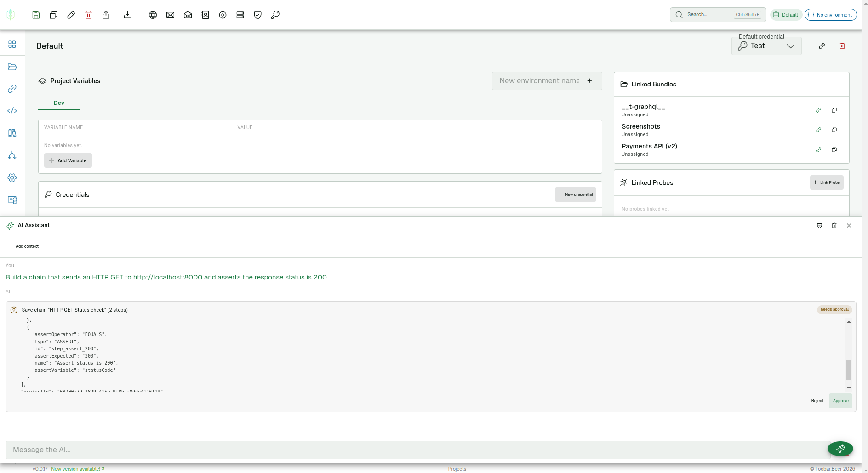This screenshot has height=473, width=868.
Task: Click the New credential button
Action: point(576,194)
